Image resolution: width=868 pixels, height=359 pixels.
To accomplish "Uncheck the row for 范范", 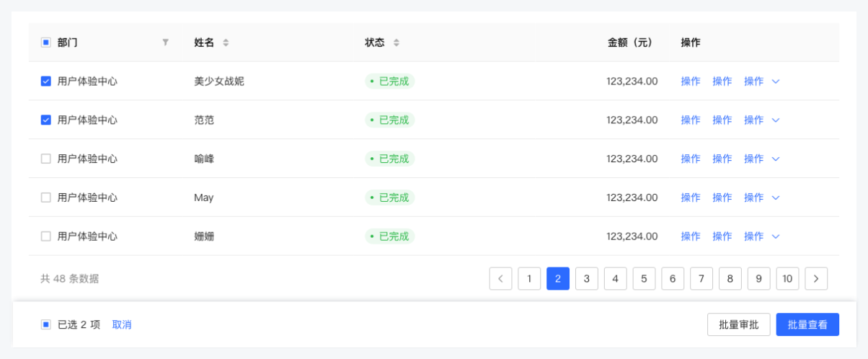I will 46,120.
